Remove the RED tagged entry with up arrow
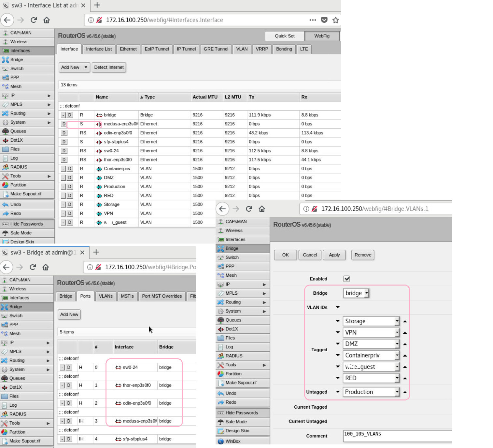Screen dimensions: 493x448 tap(405, 378)
